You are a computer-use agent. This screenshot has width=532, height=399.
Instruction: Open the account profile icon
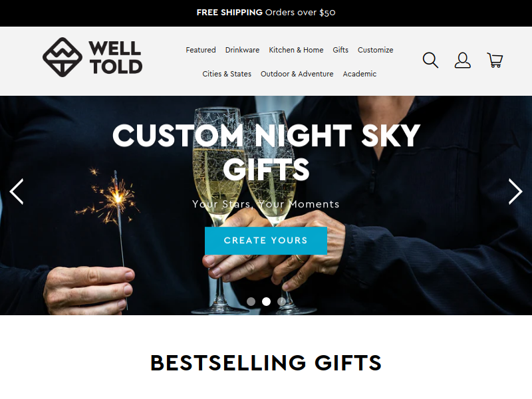pos(462,60)
